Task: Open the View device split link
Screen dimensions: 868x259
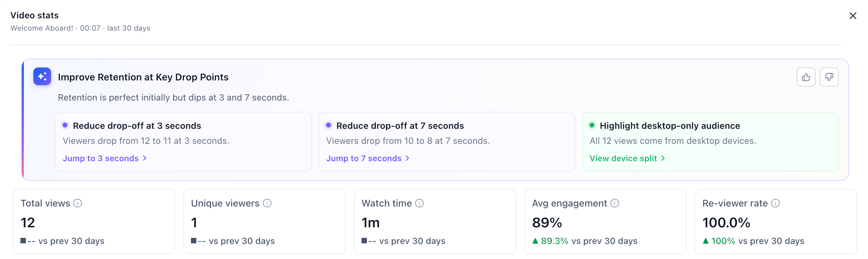Action: pos(627,158)
